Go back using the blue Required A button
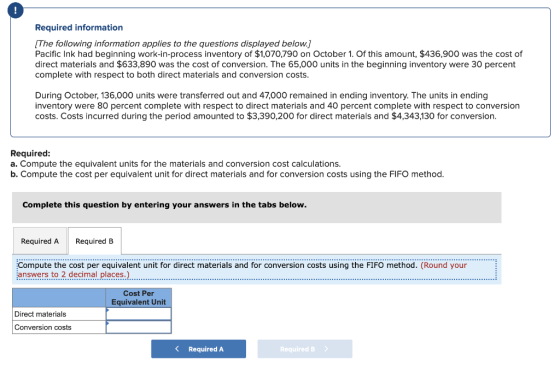 coord(198,349)
